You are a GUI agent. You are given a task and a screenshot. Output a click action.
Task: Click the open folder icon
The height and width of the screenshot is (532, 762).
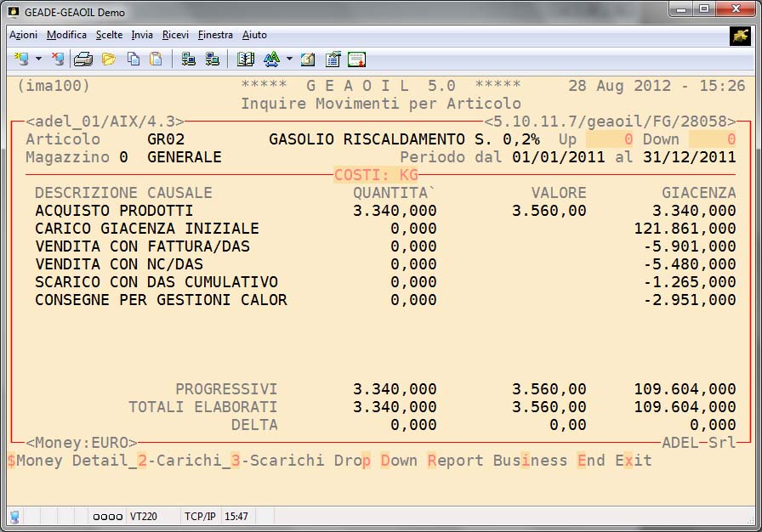point(108,59)
